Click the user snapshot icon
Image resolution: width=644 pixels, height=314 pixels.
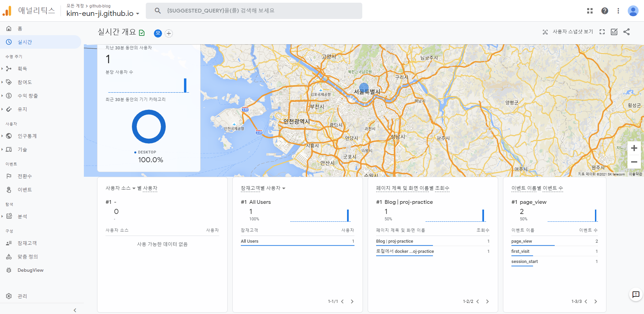click(x=545, y=32)
